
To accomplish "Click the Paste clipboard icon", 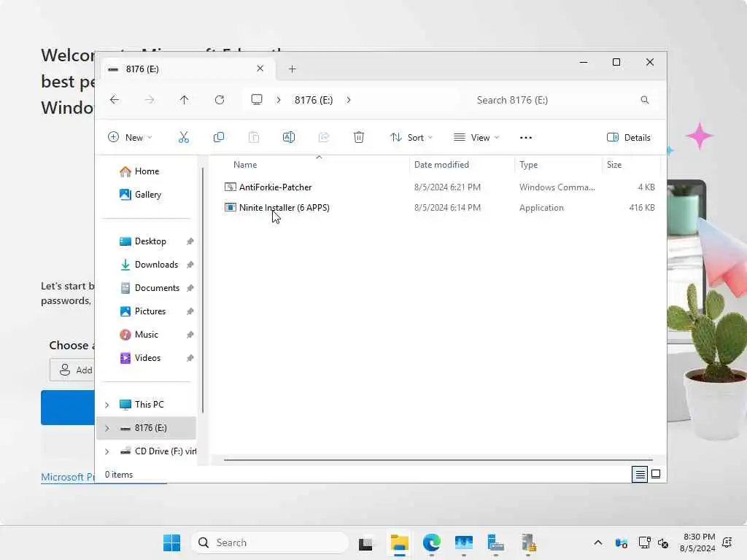I will click(254, 138).
